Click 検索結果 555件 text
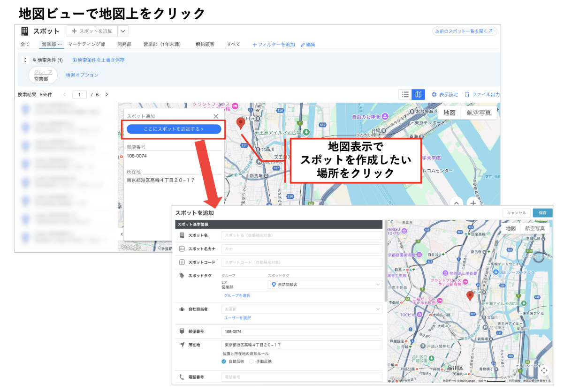The height and width of the screenshot is (392, 564). click(x=35, y=95)
